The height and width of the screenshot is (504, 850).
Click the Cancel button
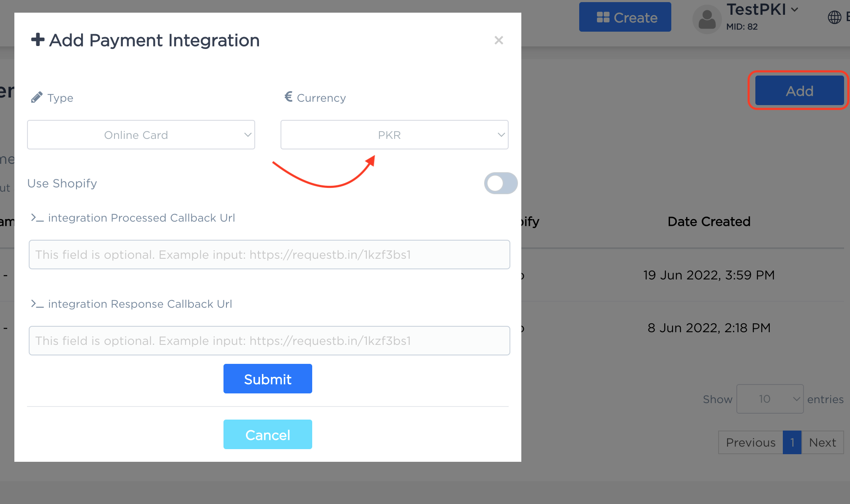pos(267,434)
